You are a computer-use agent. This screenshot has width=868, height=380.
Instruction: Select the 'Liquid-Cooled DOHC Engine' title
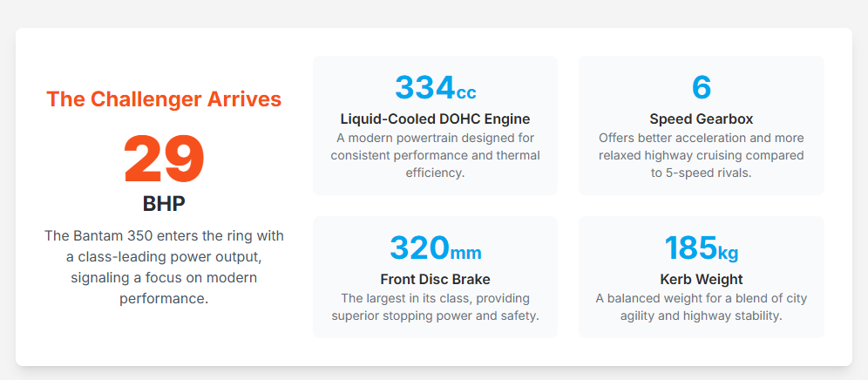click(435, 119)
